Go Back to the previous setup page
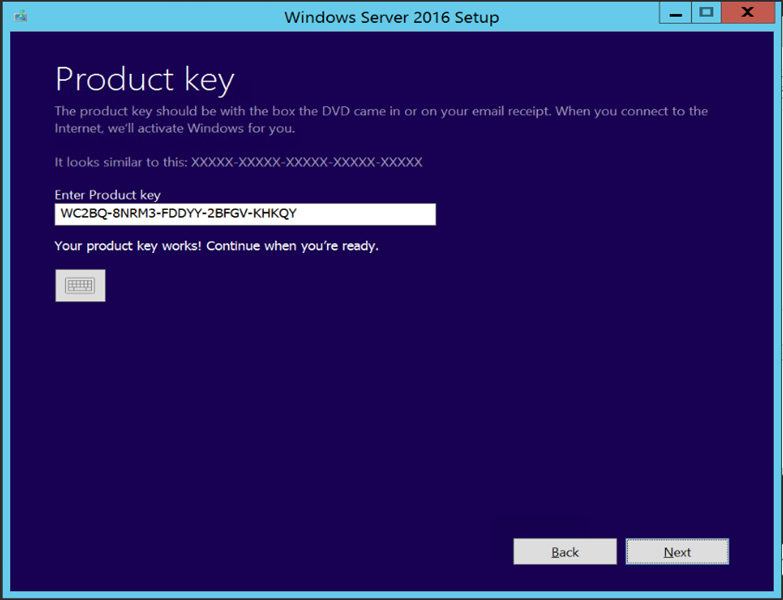The width and height of the screenshot is (783, 600). 565,552
